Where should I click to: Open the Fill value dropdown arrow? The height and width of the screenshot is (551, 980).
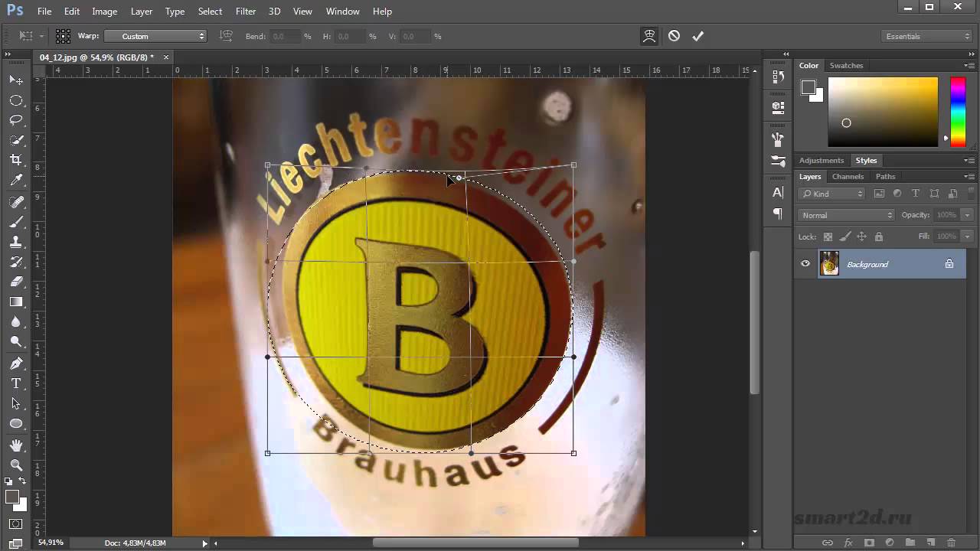coord(967,236)
